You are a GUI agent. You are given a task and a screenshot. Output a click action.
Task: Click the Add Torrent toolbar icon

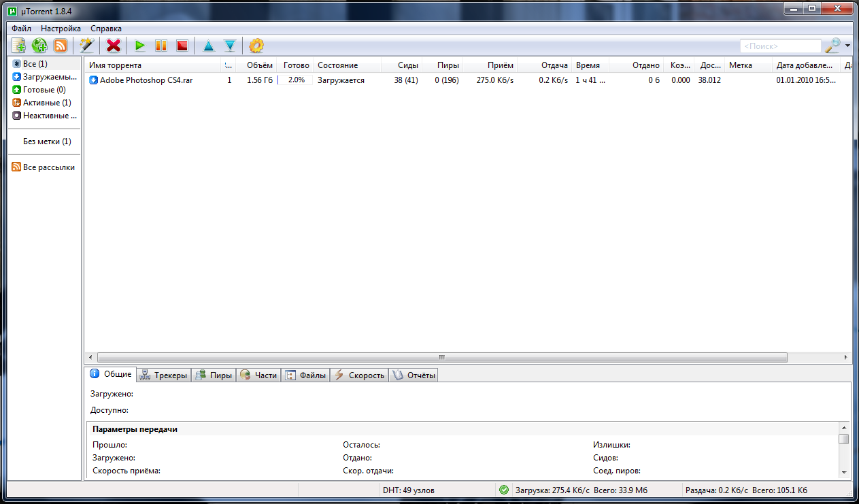point(18,46)
